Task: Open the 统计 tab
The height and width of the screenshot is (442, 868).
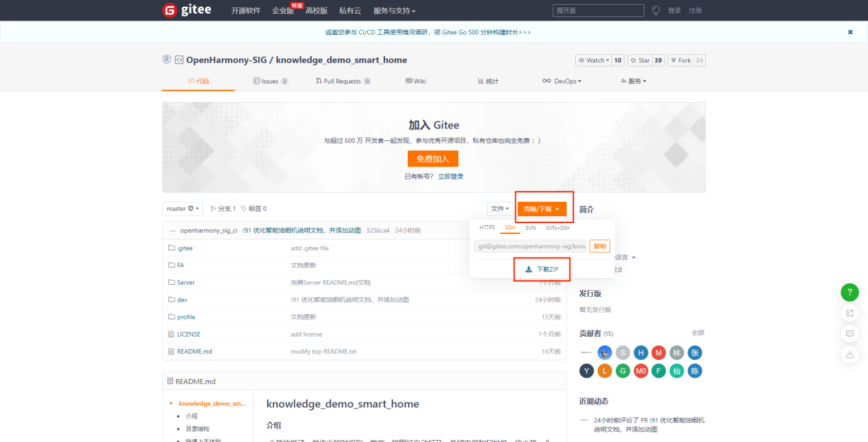Action: tap(488, 81)
